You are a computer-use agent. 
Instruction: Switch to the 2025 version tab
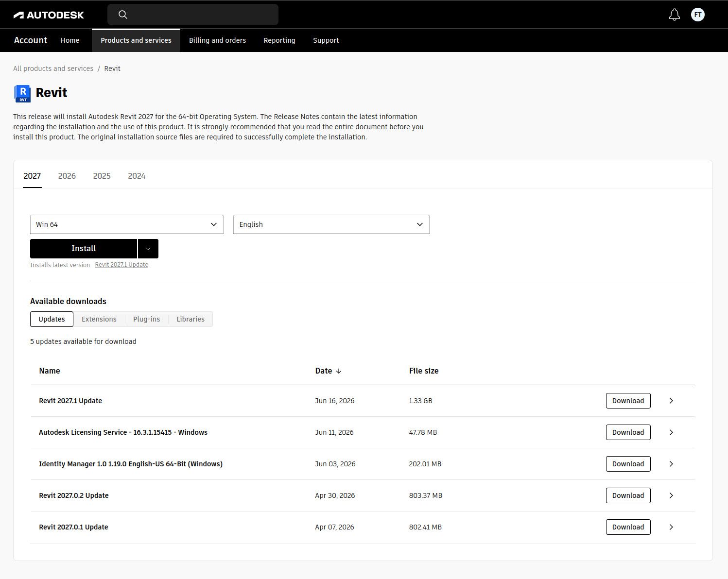[102, 176]
